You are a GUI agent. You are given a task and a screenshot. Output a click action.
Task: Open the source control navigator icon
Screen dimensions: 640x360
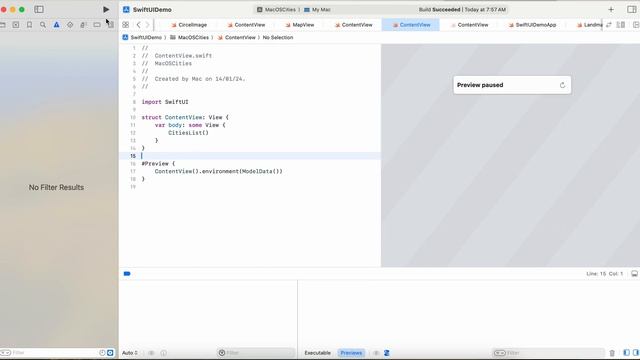(16, 25)
